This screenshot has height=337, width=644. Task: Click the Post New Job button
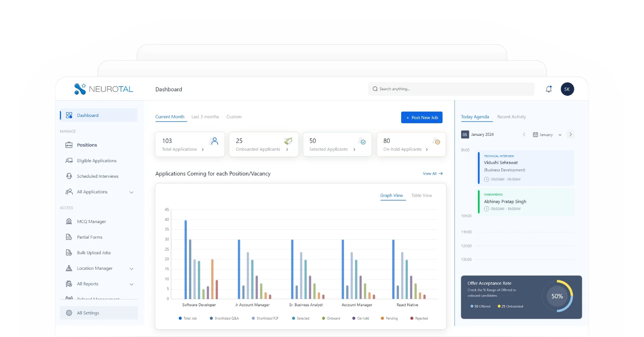coord(422,117)
